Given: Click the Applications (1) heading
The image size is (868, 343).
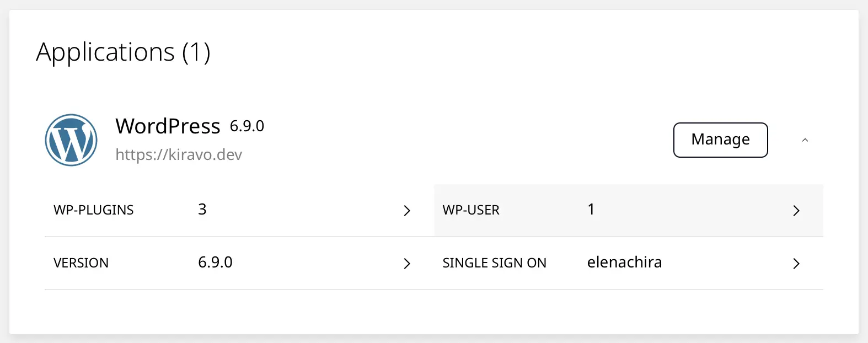Looking at the screenshot, I should point(124,52).
